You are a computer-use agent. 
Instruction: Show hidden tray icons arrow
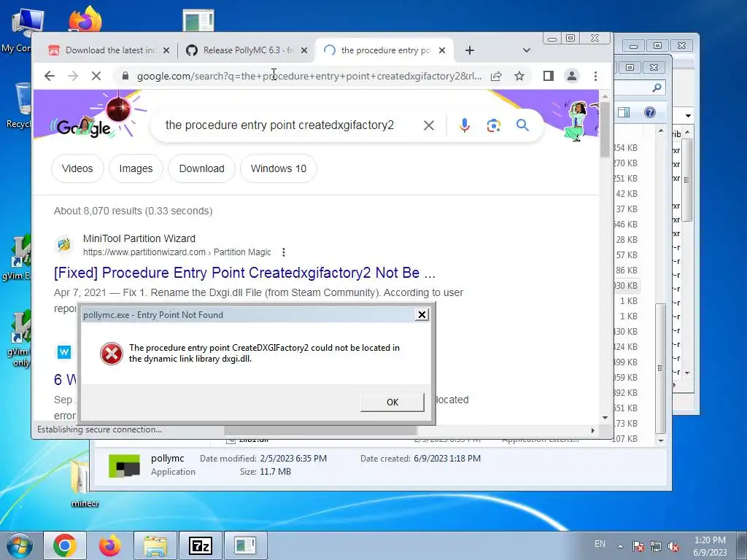point(620,546)
